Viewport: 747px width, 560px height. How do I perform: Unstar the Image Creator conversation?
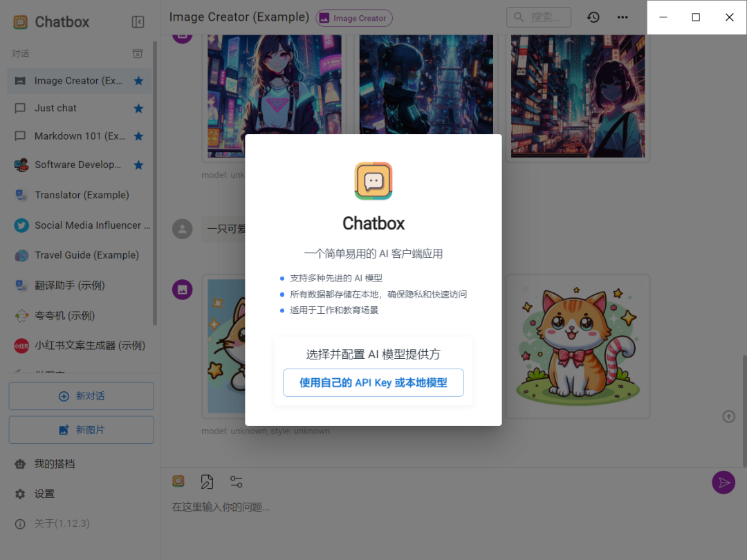point(138,81)
